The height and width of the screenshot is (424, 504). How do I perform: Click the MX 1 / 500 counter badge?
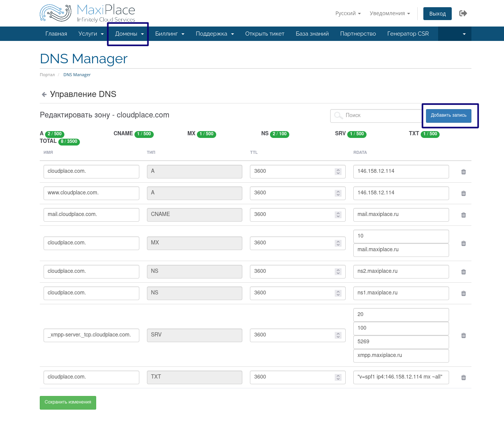pyautogui.click(x=206, y=134)
